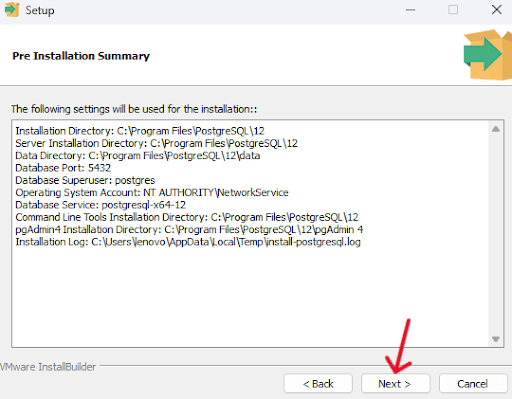Click the scroll down arrow in summary box
512x399 pixels.
[x=496, y=339]
